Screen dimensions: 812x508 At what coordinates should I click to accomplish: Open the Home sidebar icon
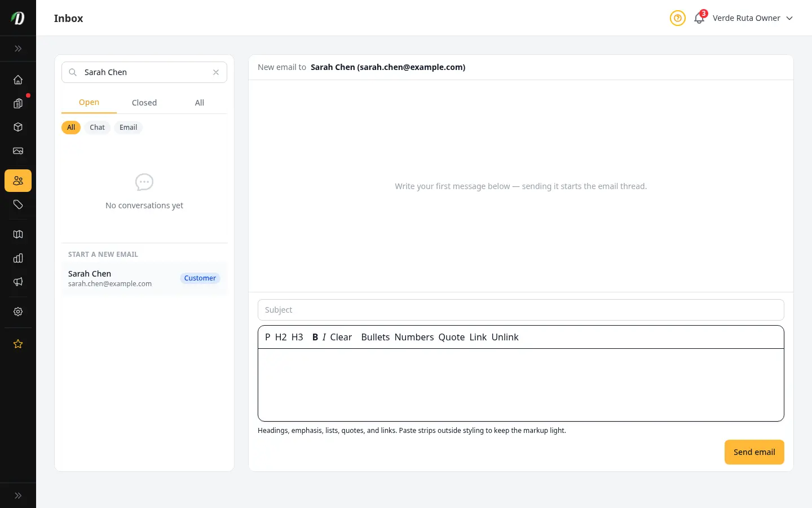(18, 80)
